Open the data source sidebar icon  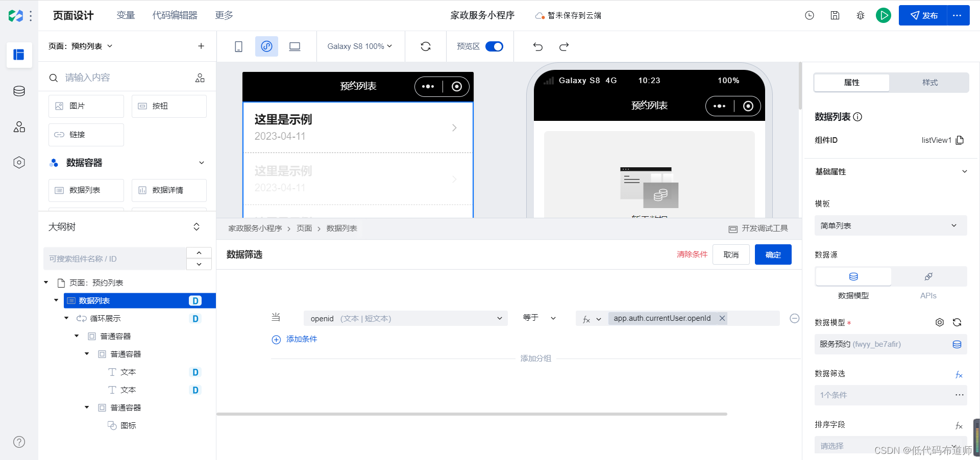click(x=19, y=91)
